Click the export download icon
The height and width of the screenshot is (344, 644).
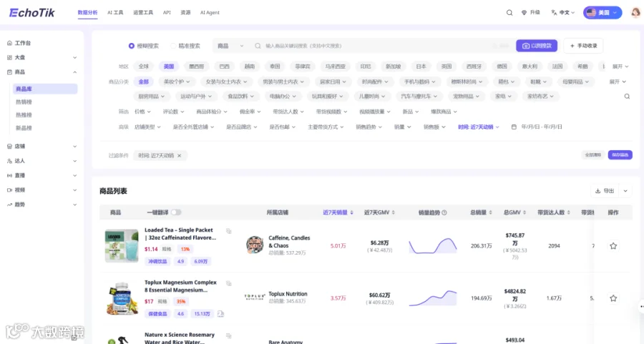pos(598,191)
